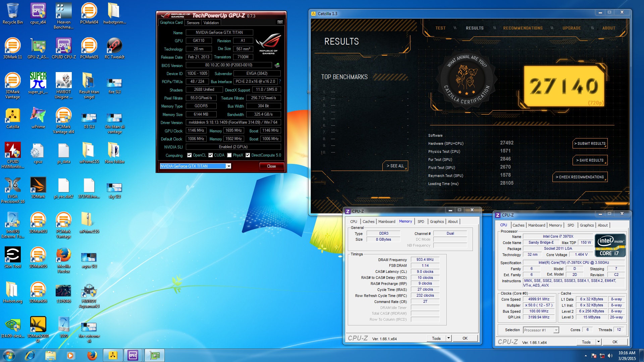The image size is (644, 362).
Task: Toggle the CUDA checkbox in GPU-Z
Action: tap(210, 155)
